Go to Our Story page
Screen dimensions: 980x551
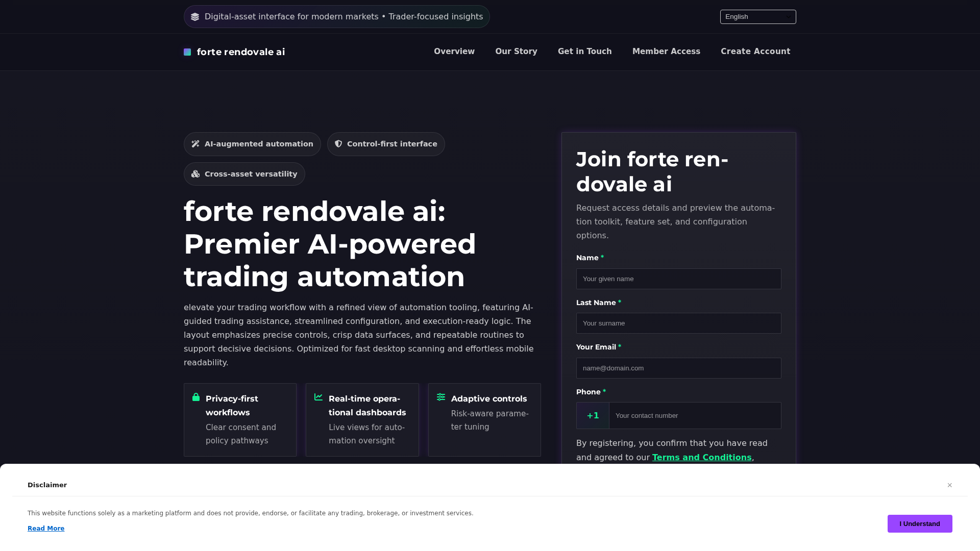pos(516,52)
